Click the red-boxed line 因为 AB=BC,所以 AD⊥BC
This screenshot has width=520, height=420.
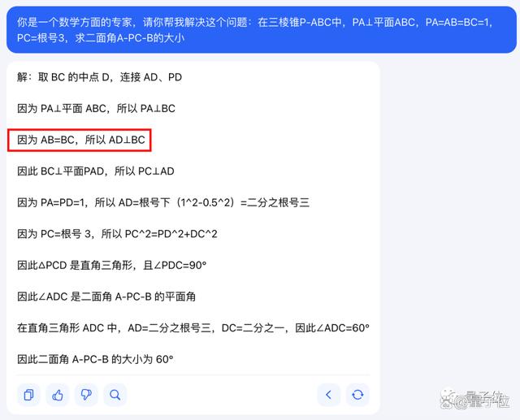tap(81, 140)
